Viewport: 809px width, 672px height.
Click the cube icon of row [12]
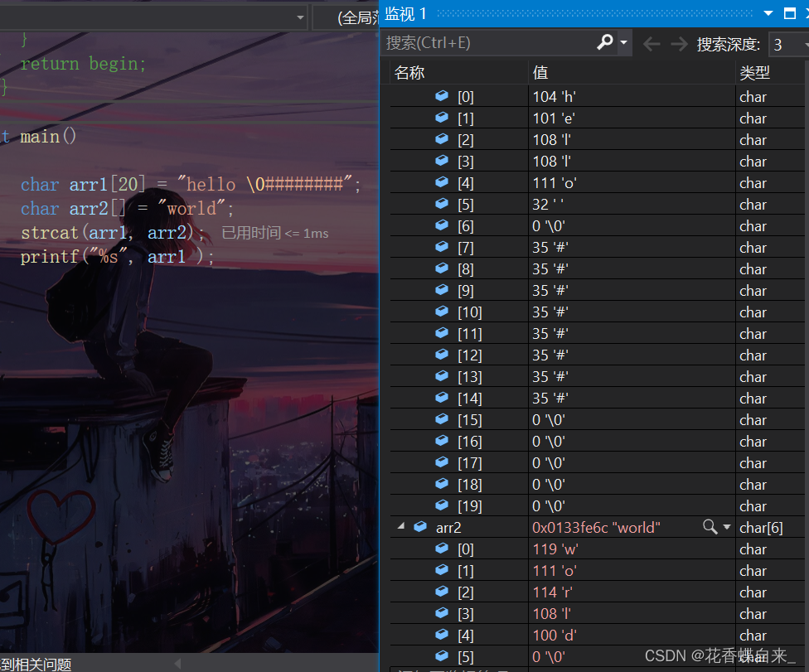click(442, 355)
